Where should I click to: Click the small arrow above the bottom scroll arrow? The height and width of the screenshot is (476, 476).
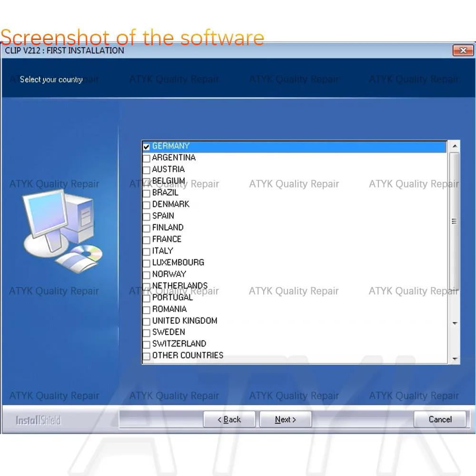click(455, 323)
